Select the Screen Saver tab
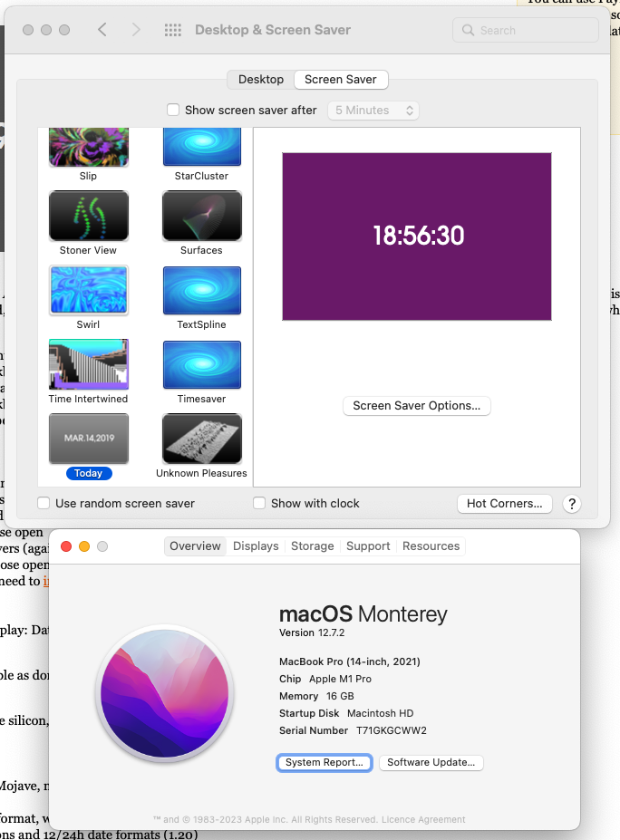 pyautogui.click(x=341, y=79)
